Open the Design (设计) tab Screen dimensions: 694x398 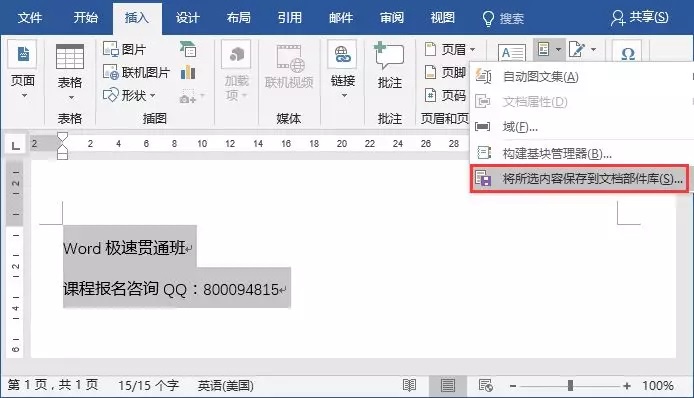(188, 18)
